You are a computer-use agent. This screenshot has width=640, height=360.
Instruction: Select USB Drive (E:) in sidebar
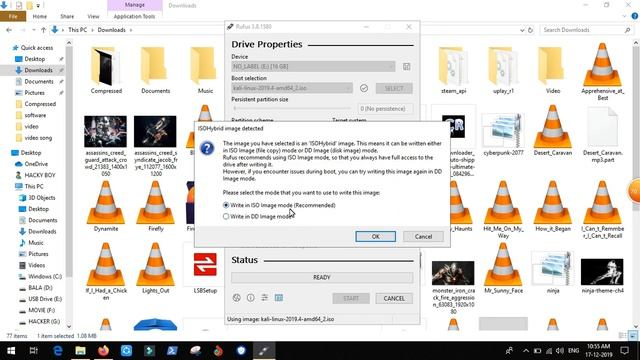tap(44, 299)
